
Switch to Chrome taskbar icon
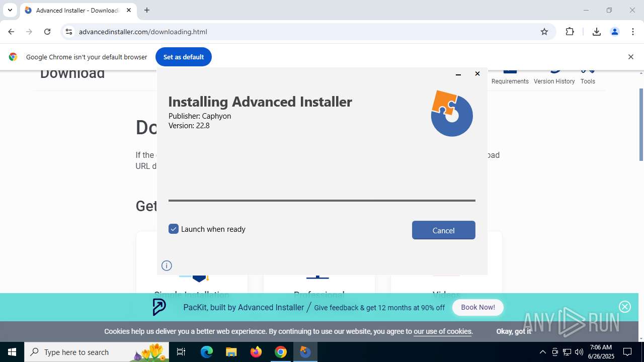pyautogui.click(x=281, y=352)
